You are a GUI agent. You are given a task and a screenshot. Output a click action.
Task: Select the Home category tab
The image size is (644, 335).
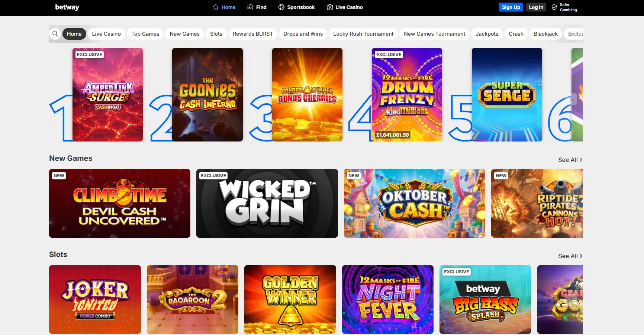click(x=74, y=34)
